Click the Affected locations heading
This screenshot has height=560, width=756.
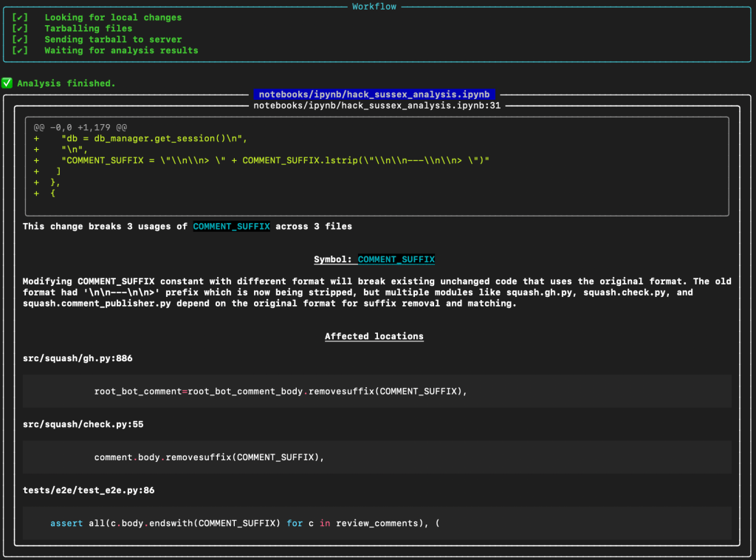[x=374, y=336]
